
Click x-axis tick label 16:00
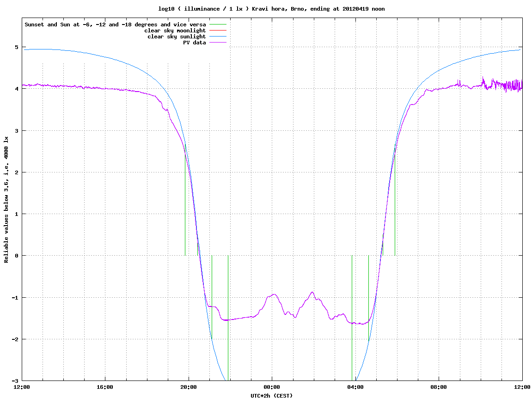click(105, 387)
